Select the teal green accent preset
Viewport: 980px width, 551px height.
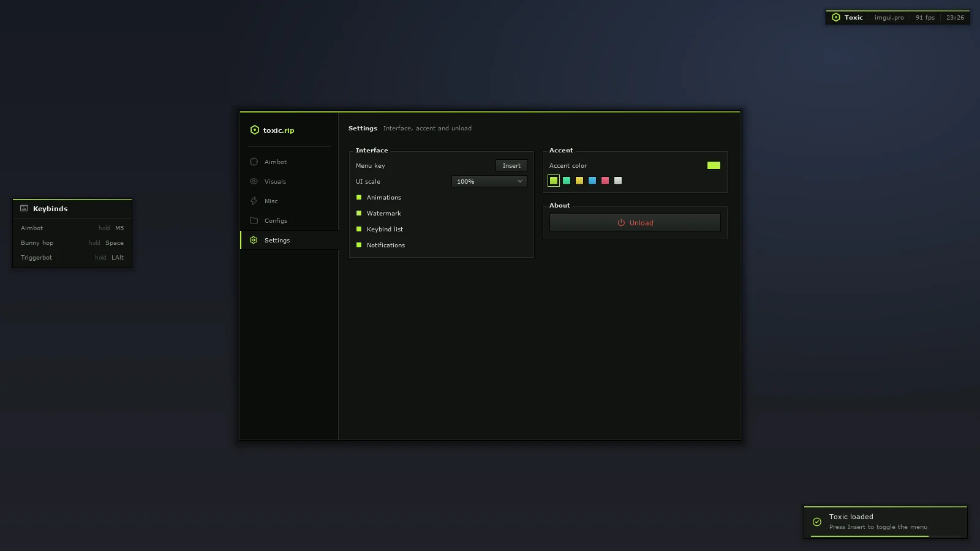pos(567,181)
